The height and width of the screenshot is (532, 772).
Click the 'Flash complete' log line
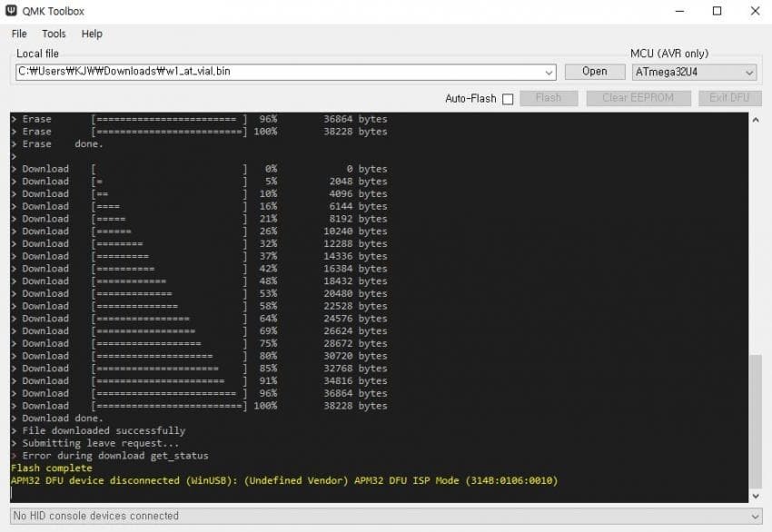point(52,468)
